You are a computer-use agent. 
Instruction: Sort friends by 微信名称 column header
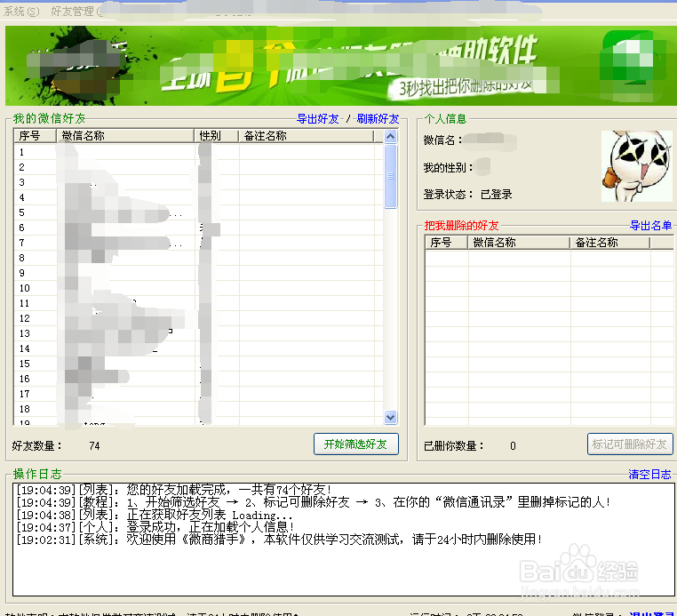(x=124, y=136)
